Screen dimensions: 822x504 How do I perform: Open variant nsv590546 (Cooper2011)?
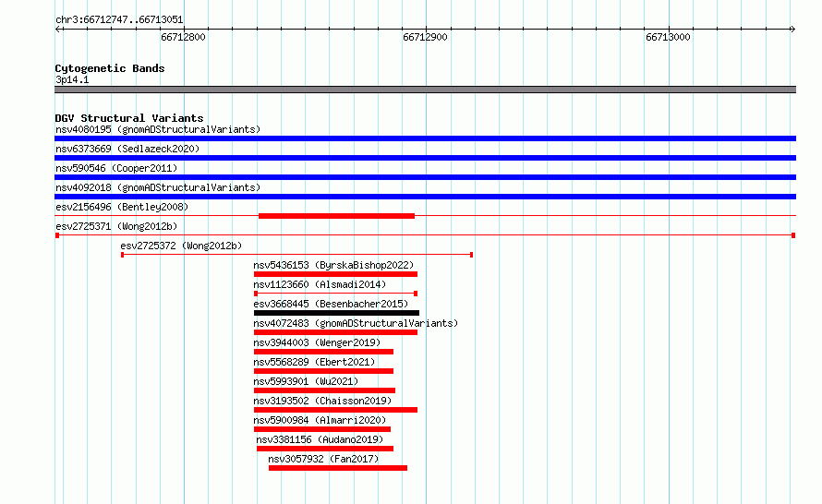coord(116,168)
